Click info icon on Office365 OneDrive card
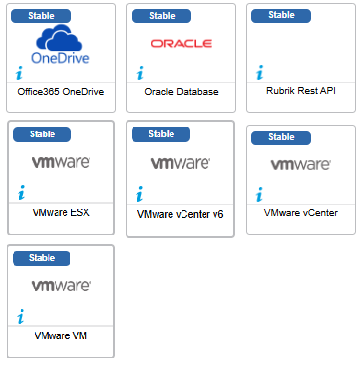This screenshot has width=364, height=367. point(20,73)
